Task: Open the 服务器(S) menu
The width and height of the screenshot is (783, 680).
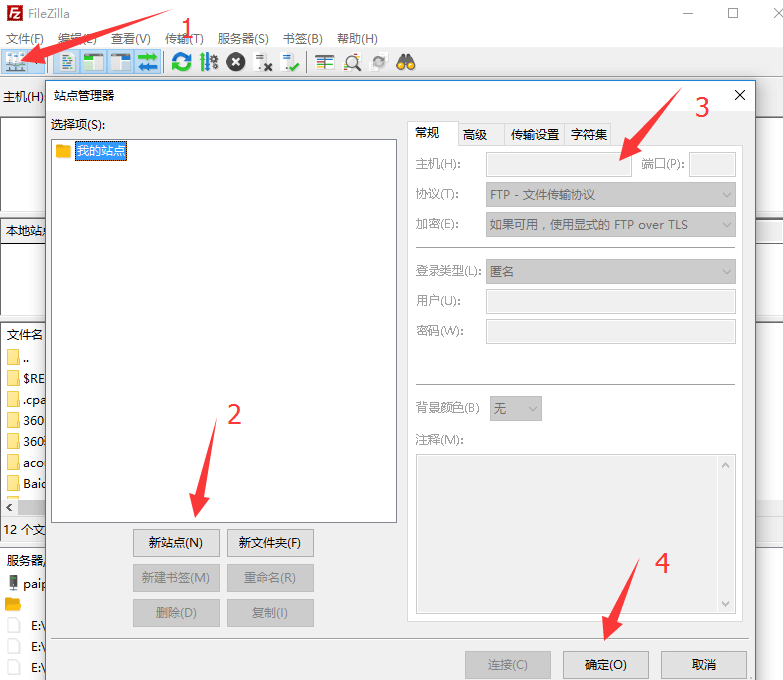Action: (243, 39)
